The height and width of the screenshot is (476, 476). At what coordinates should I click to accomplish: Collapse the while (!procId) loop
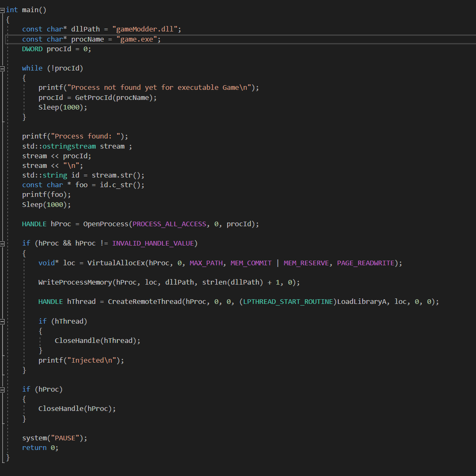(x=2, y=68)
